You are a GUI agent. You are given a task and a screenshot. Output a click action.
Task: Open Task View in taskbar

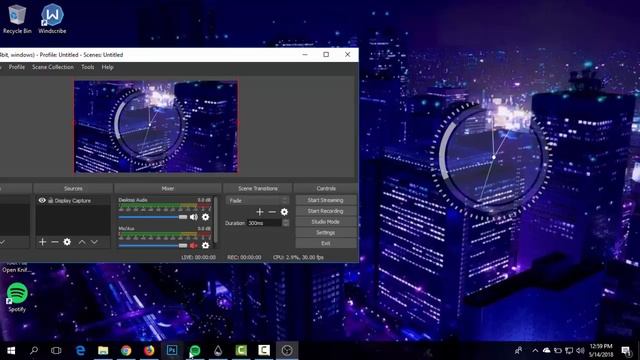coord(56,350)
